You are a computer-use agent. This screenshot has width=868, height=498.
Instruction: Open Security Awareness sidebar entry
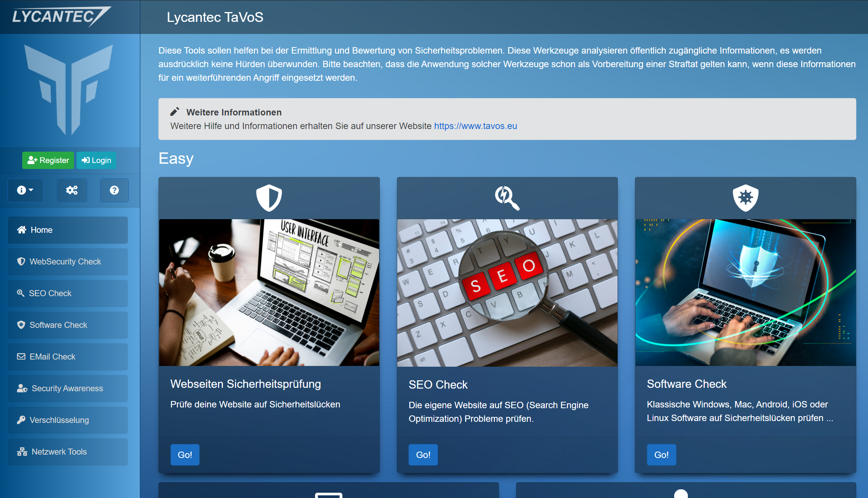(x=68, y=388)
